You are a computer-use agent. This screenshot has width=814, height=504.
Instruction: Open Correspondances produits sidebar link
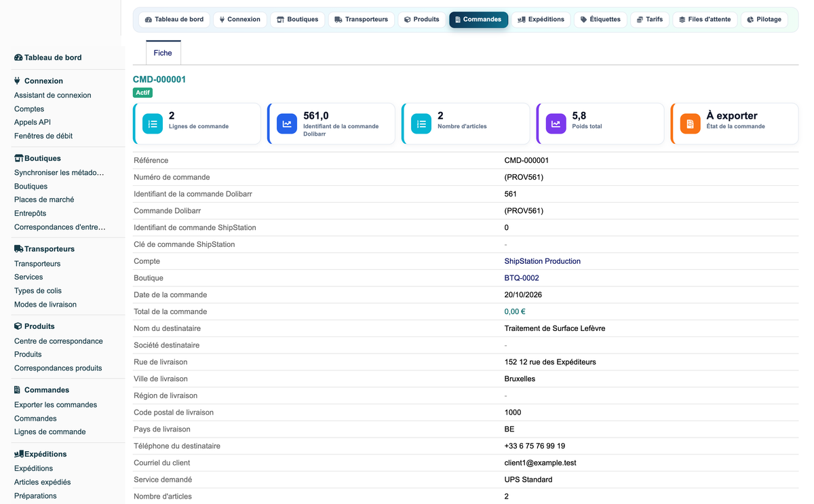58,368
